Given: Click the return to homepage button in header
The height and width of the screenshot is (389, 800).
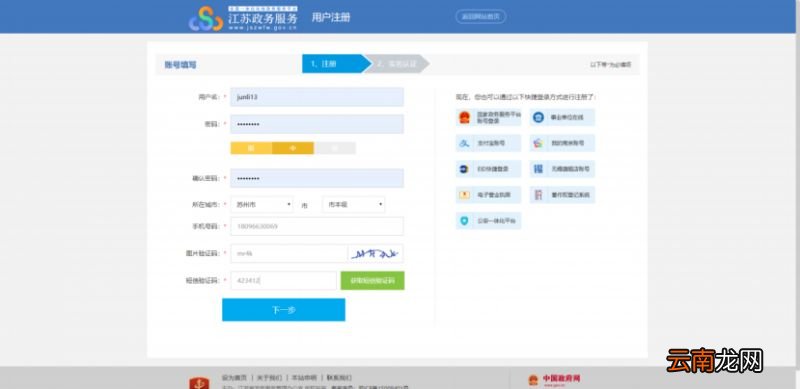Looking at the screenshot, I should (481, 17).
